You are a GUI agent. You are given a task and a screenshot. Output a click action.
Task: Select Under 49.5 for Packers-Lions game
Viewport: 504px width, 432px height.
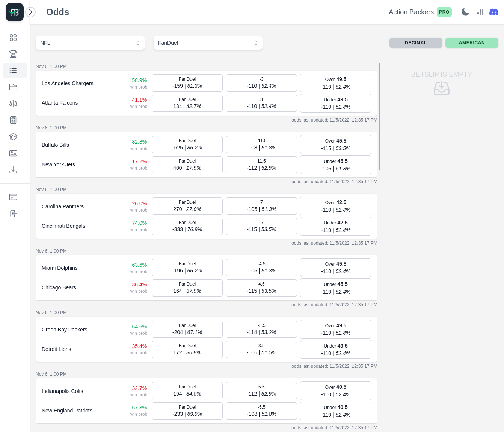click(336, 349)
